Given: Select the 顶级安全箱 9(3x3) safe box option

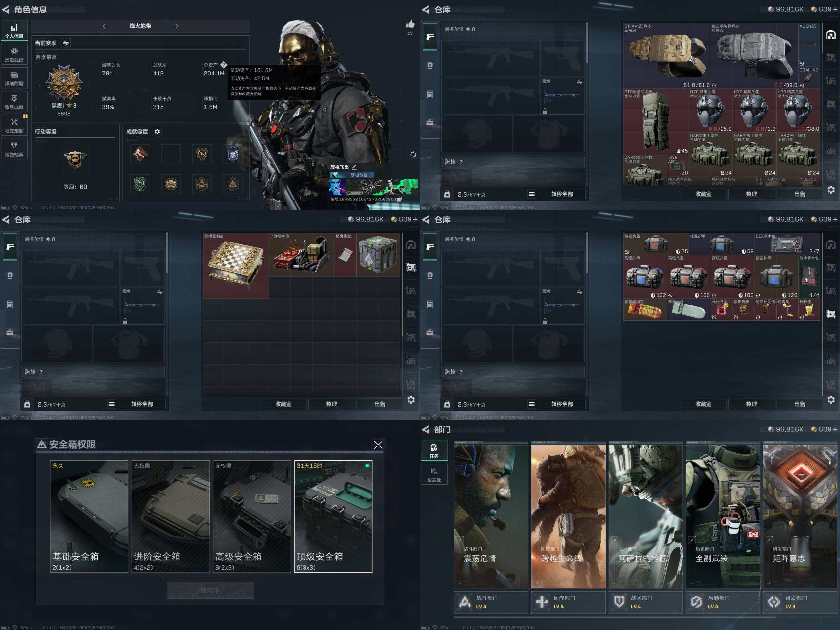Looking at the screenshot, I should 333,516.
